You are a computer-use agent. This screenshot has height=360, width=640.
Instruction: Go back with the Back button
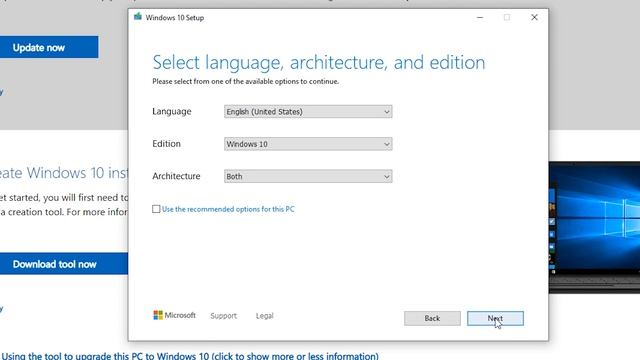[432, 318]
